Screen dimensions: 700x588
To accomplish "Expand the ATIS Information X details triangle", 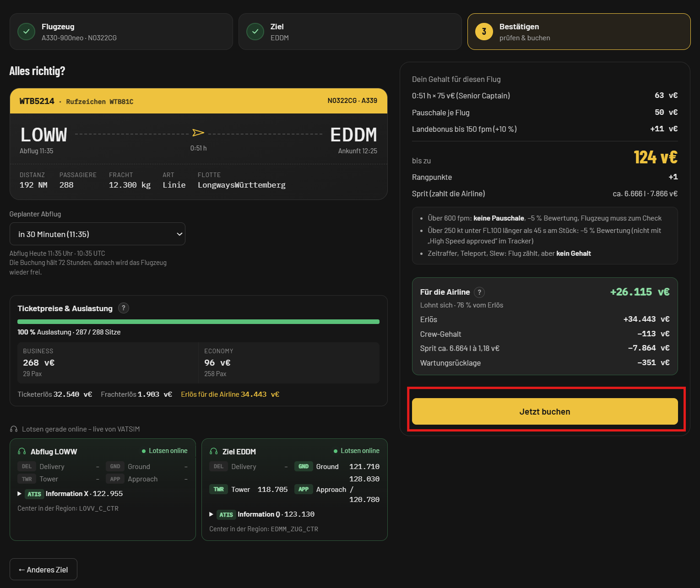I will click(x=19, y=494).
